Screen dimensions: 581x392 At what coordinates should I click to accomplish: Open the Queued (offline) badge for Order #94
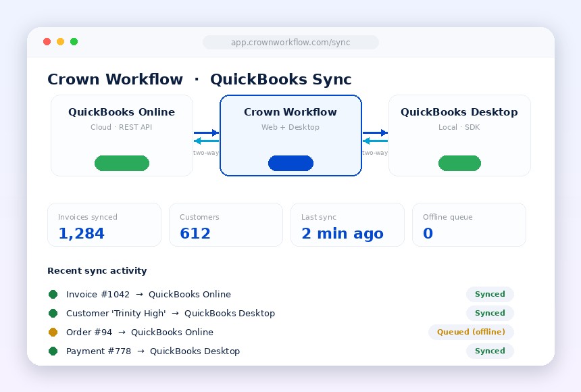click(471, 332)
